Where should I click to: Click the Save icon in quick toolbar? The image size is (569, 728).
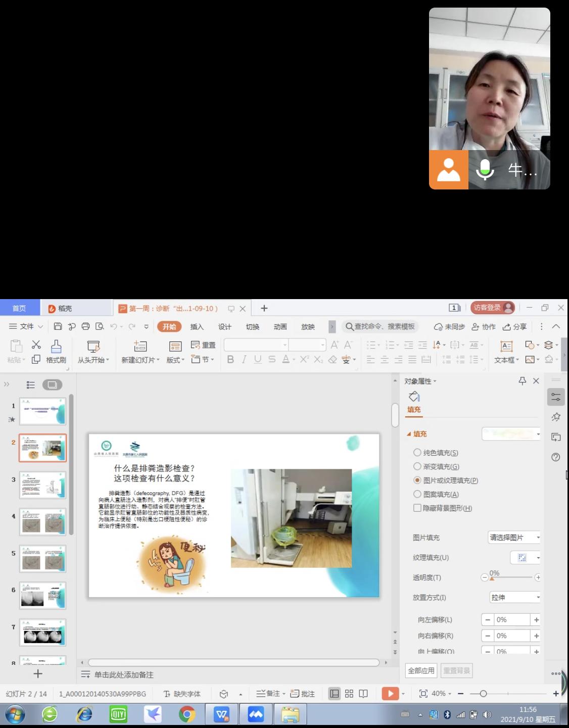58,326
